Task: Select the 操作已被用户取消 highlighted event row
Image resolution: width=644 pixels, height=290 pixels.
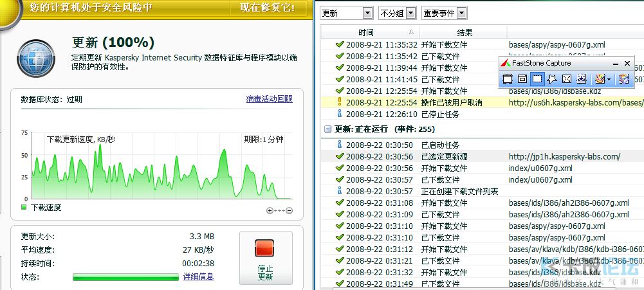Action: pos(482,102)
